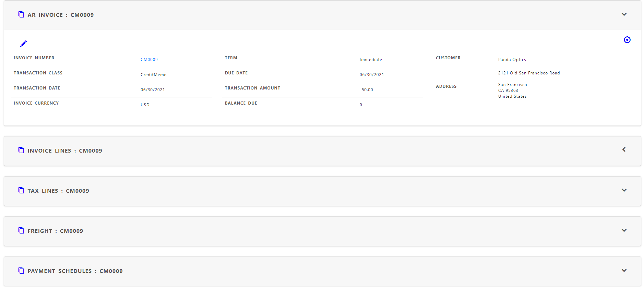Select the Immediate term value
This screenshot has width=644, height=287.
pos(371,60)
